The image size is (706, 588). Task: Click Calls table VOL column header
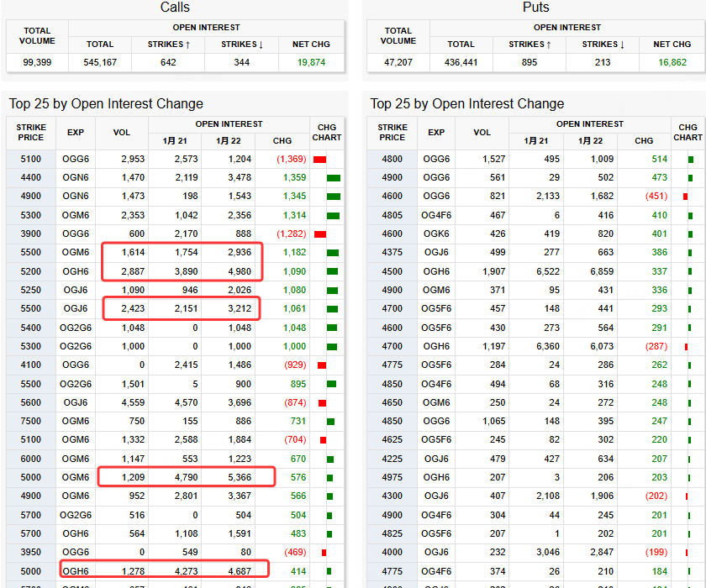pos(122,132)
